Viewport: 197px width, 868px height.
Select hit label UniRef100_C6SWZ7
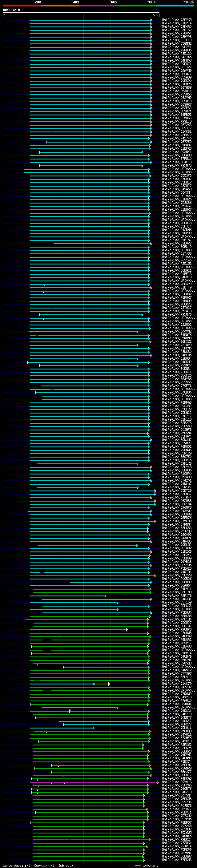click(177, 74)
